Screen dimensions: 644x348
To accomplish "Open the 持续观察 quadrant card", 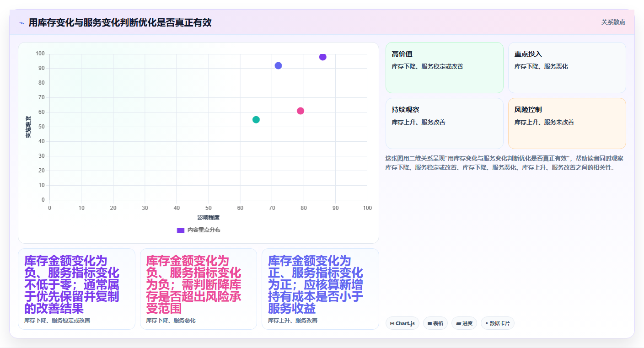I will tap(445, 123).
